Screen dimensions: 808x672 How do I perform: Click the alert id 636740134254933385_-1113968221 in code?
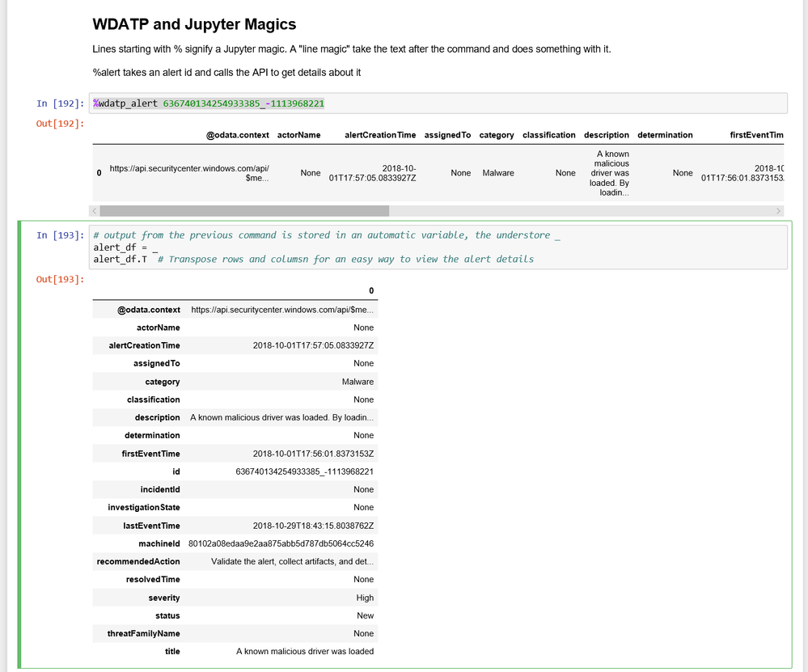tap(243, 104)
